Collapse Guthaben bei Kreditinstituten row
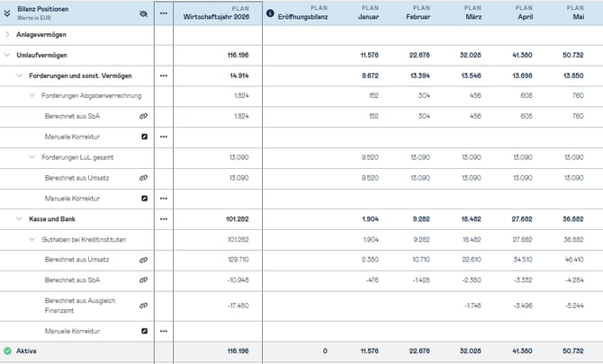603x364 pixels. pos(31,239)
